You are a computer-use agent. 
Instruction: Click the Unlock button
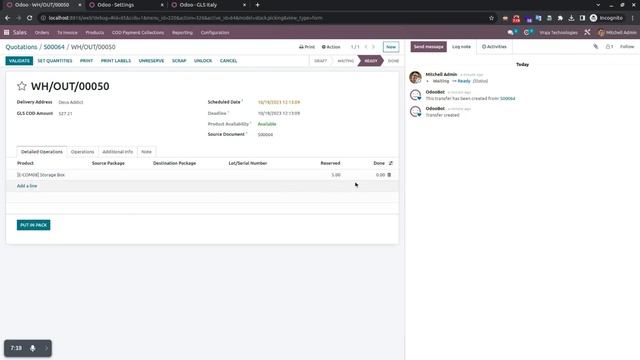click(203, 60)
